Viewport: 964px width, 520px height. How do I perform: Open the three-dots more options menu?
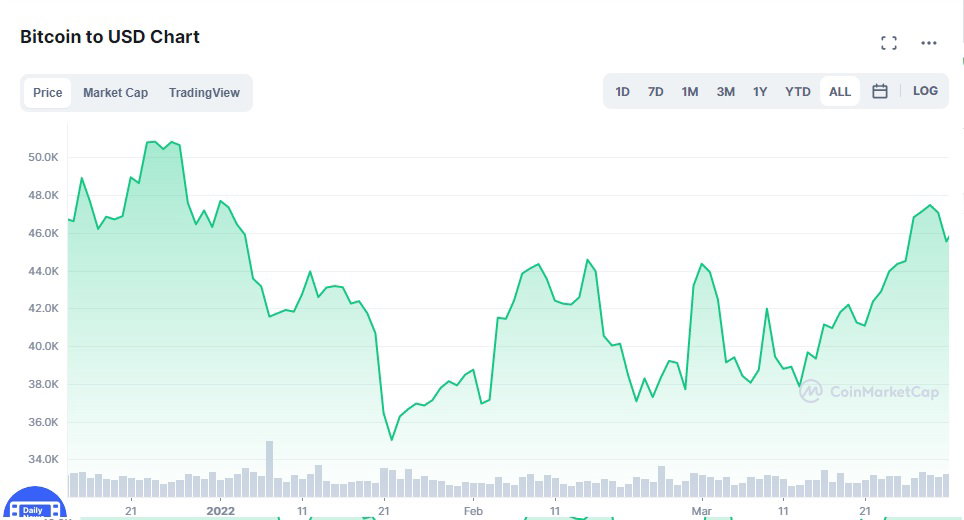click(x=928, y=42)
